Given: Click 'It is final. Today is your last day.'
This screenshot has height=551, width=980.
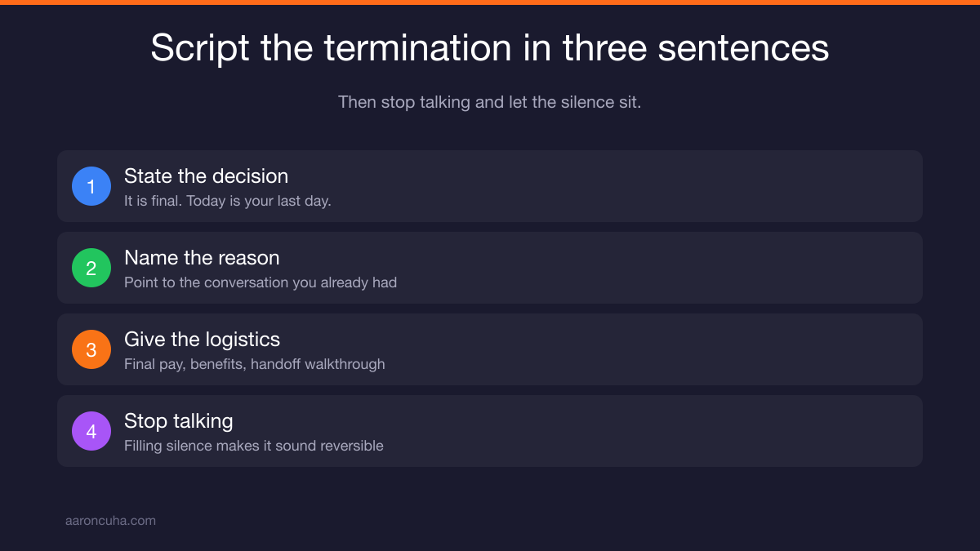Looking at the screenshot, I should pyautogui.click(x=228, y=201).
